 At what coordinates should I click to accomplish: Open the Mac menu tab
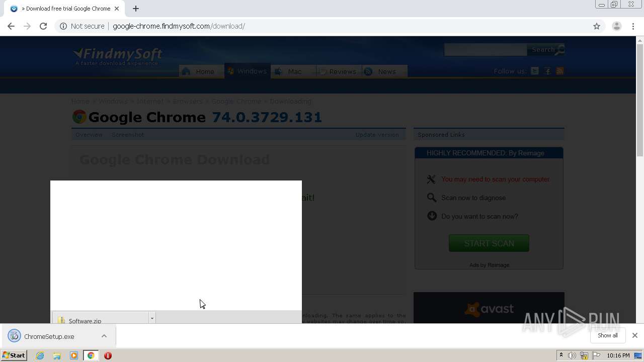(x=293, y=71)
